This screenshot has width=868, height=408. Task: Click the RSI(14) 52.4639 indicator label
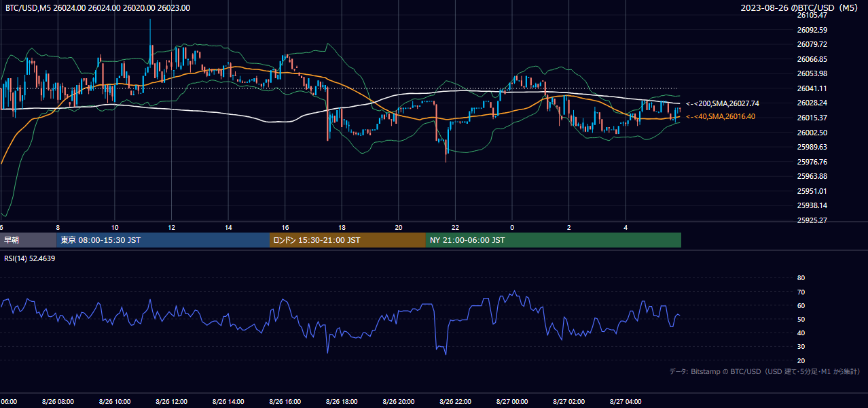click(30, 258)
